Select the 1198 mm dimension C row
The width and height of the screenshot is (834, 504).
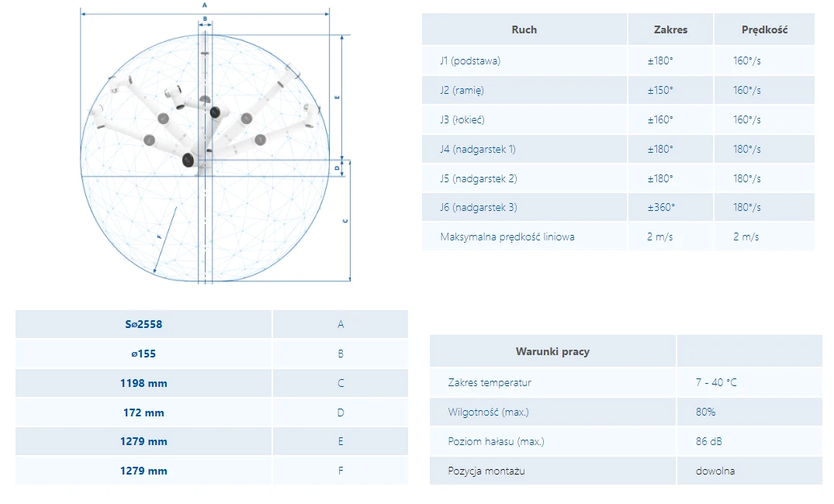212,383
